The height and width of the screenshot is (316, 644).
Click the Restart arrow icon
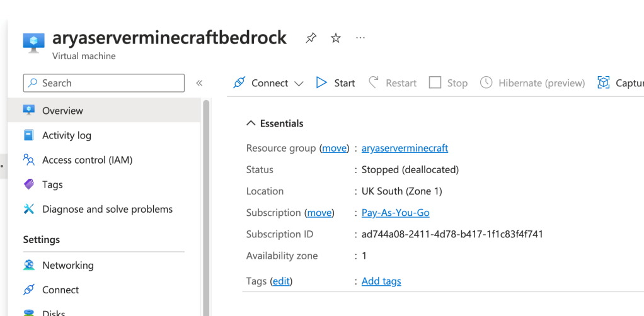(373, 83)
